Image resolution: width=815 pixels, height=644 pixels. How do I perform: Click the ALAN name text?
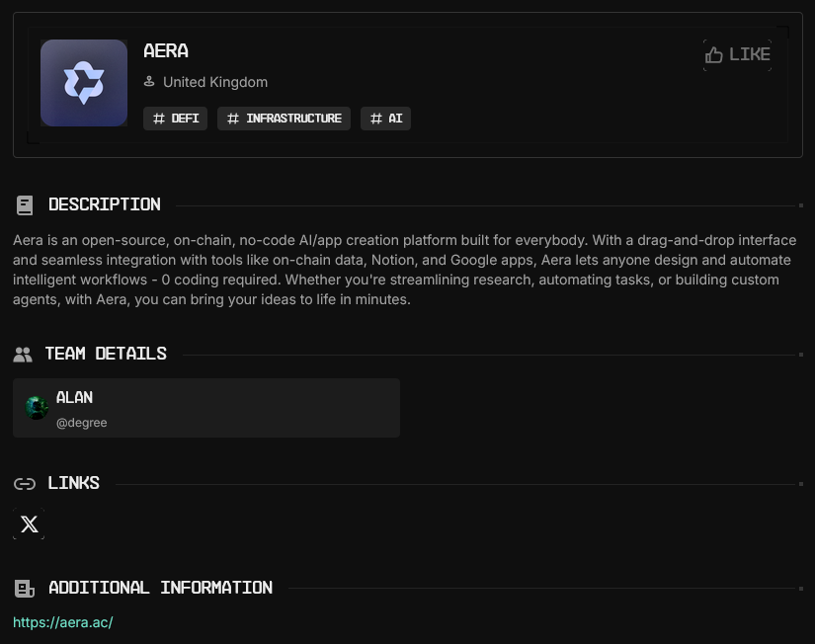click(74, 398)
